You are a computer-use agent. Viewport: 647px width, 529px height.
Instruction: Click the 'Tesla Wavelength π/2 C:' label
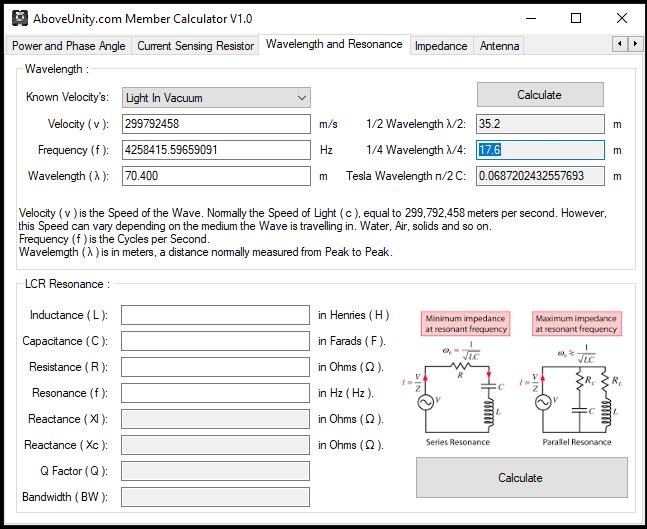406,176
